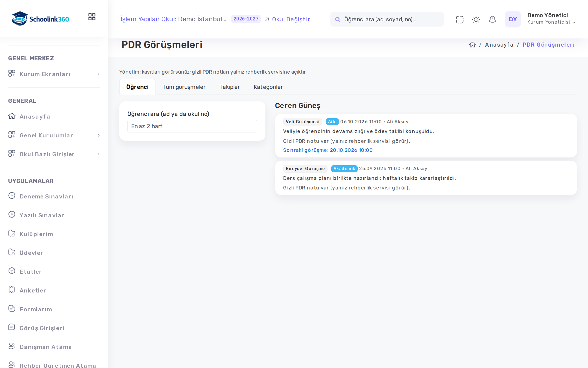Click Anketler sidebar icon
The width and height of the screenshot is (588, 368).
[x=12, y=289]
